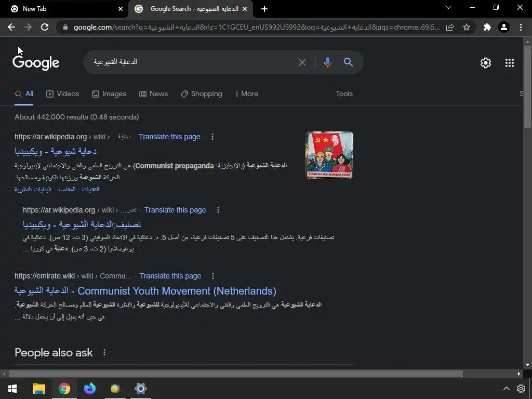
Task: Click the Google logo
Action: click(x=36, y=63)
